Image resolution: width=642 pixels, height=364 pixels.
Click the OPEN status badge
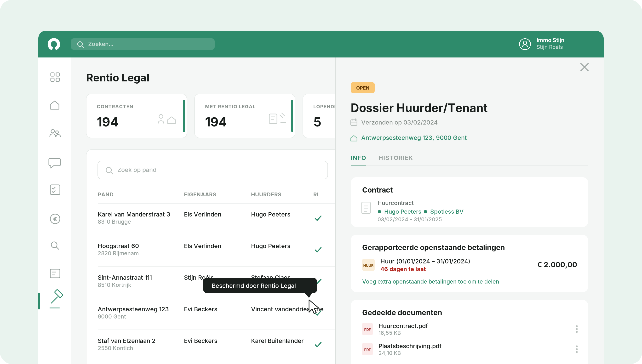362,88
